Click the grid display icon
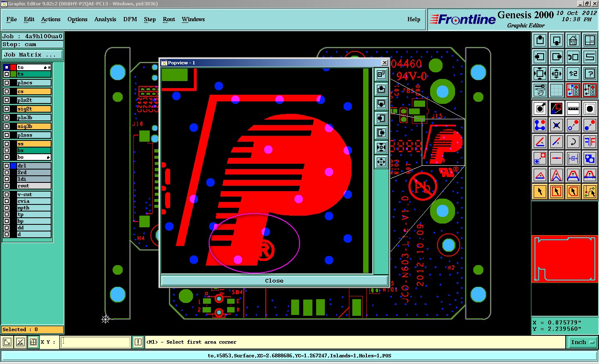This screenshot has height=364, width=599. (557, 90)
